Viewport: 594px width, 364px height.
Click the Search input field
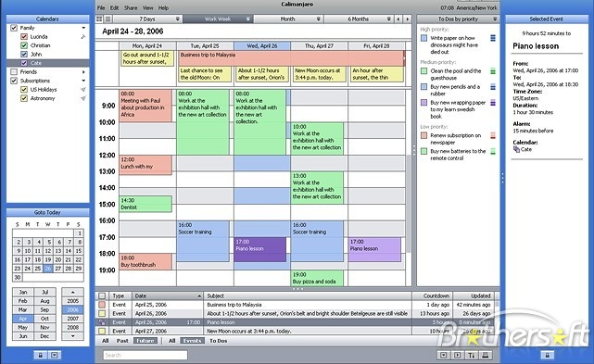[x=145, y=355]
